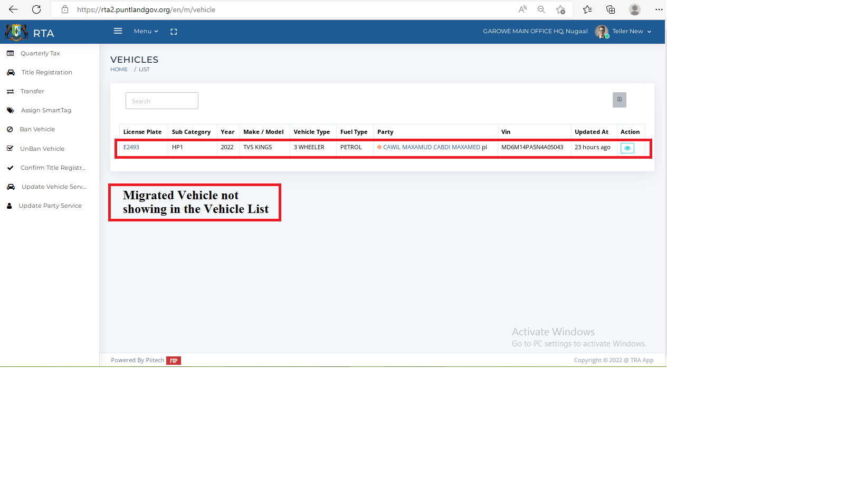This screenshot has width=857, height=504.
Task: Click the Quarterly Tax sidebar icon
Action: 10,53
